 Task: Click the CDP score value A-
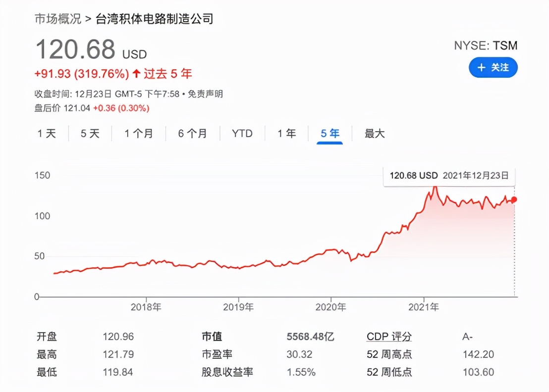pyautogui.click(x=467, y=337)
